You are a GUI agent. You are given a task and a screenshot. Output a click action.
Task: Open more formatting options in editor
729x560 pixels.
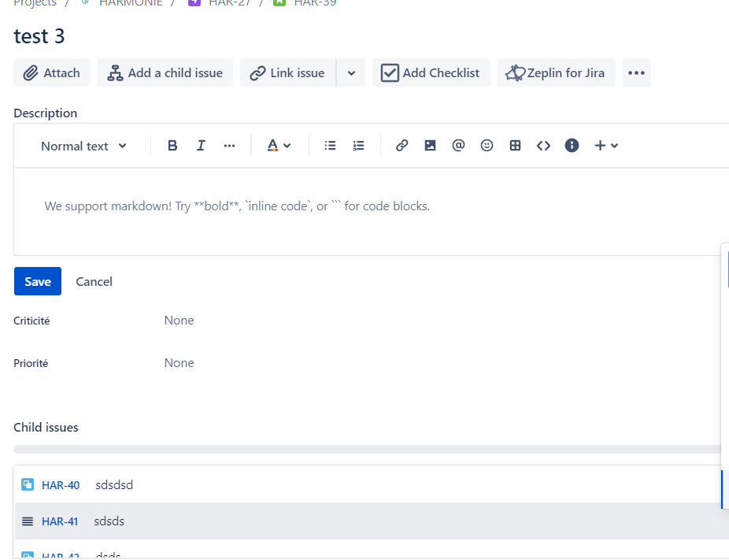pos(229,146)
